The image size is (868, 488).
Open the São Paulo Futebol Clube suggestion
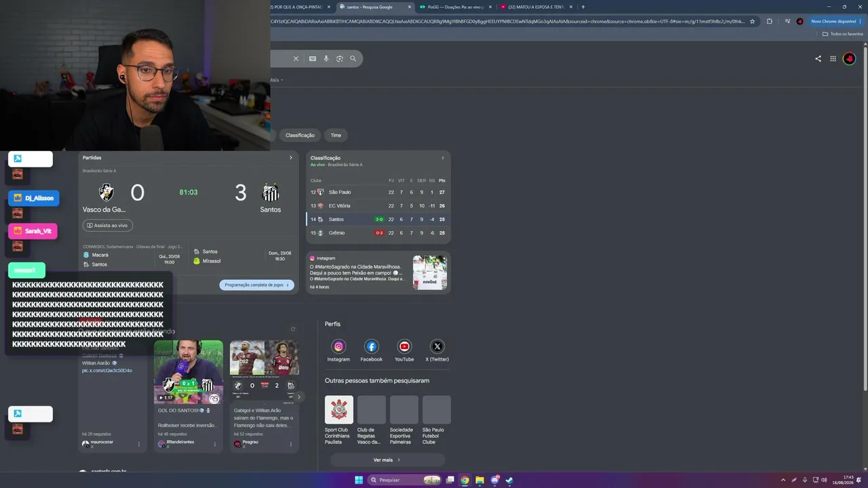(x=437, y=420)
